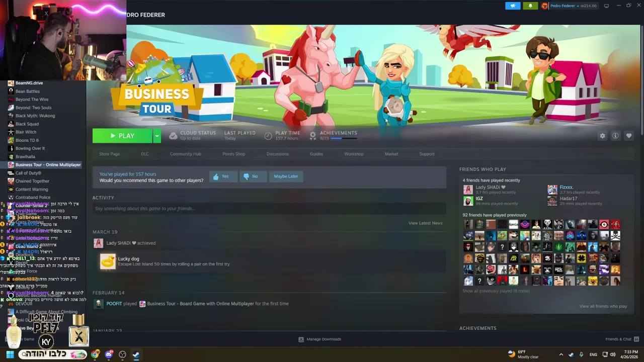
Task: Select Contraband Police in library
Action: click(x=33, y=198)
